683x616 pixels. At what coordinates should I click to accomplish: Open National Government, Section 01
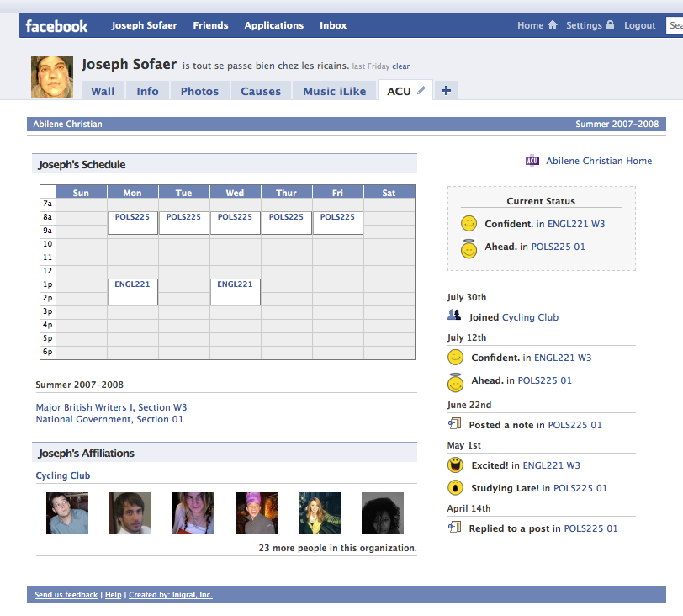pyautogui.click(x=109, y=419)
